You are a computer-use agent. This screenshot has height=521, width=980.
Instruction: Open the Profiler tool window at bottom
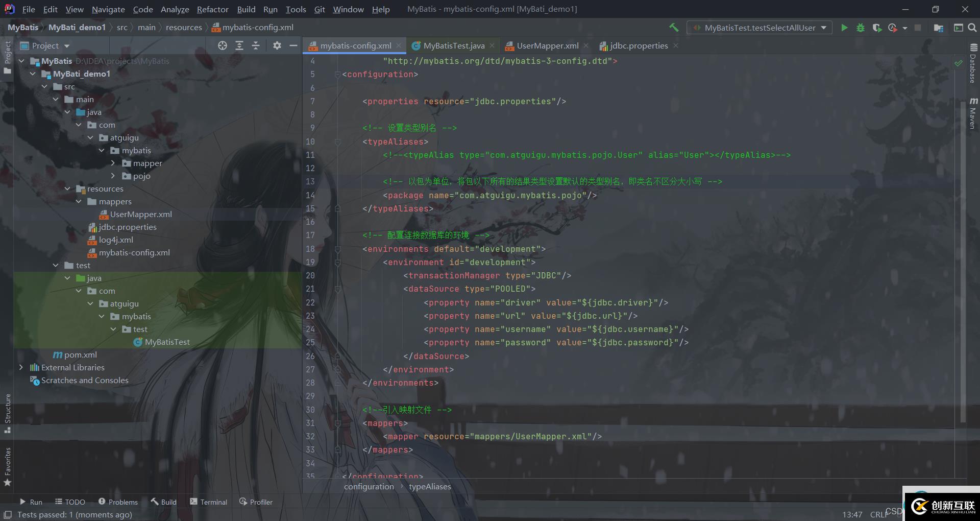[256, 502]
